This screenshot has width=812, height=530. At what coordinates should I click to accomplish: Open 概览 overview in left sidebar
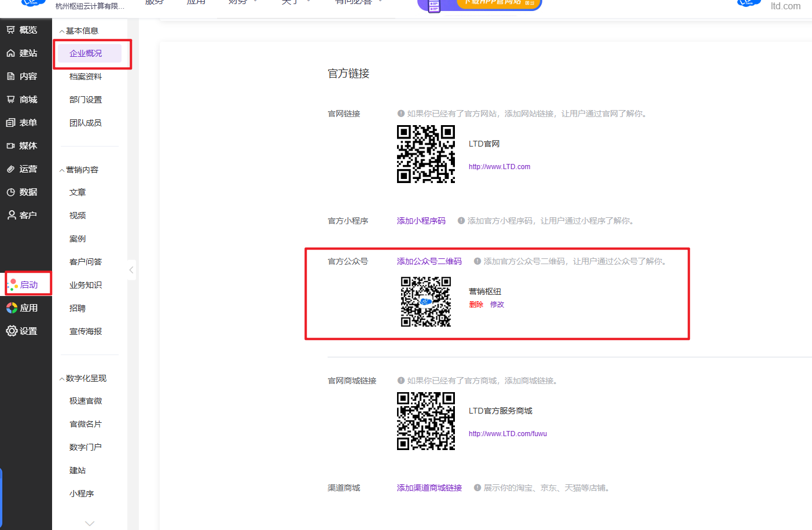tap(22, 30)
